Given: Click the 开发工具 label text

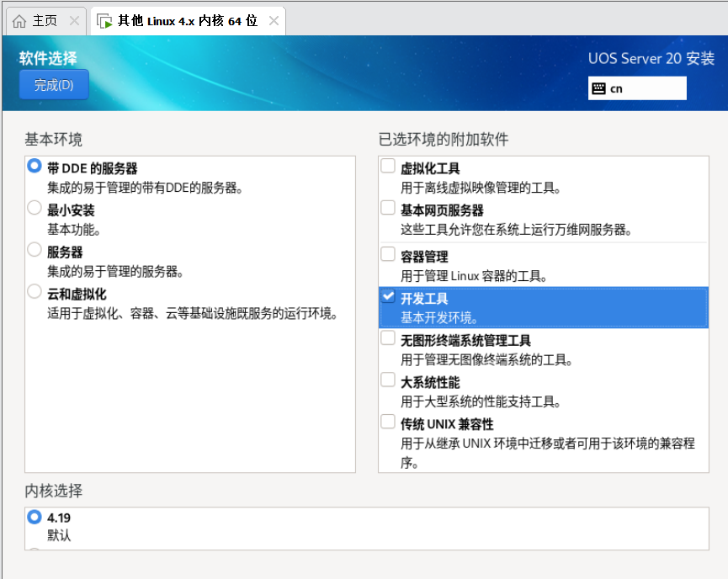Looking at the screenshot, I should tap(424, 299).
